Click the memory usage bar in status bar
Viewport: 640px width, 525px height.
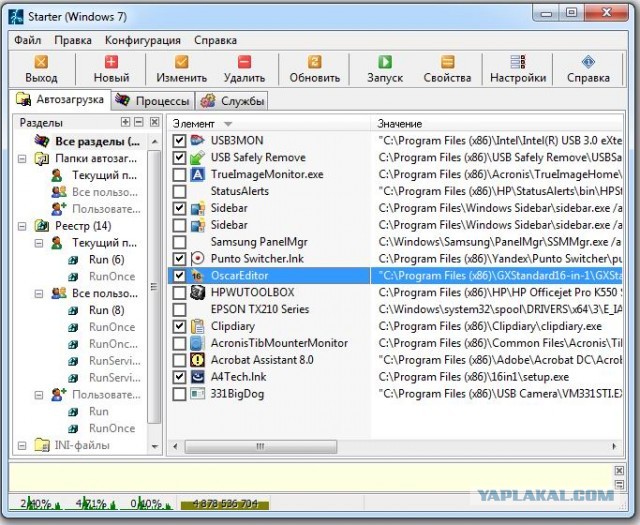coord(225,504)
